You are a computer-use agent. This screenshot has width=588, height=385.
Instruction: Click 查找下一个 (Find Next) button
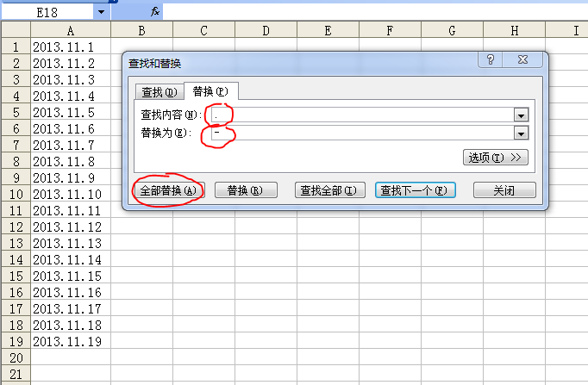[415, 190]
